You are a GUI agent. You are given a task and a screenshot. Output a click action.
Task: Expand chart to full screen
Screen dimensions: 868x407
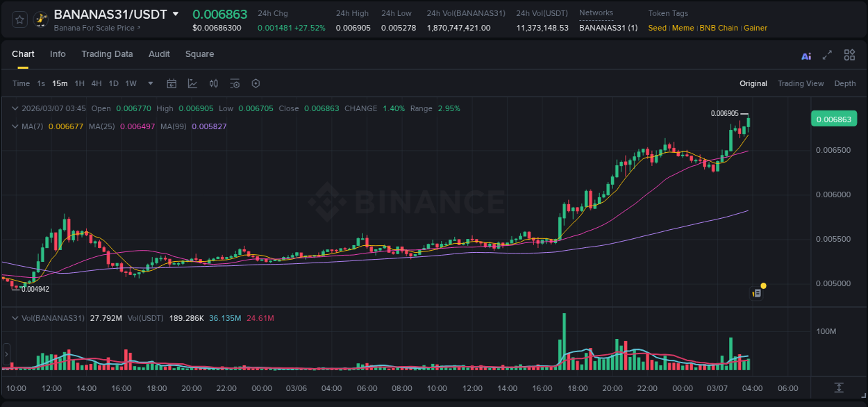826,55
